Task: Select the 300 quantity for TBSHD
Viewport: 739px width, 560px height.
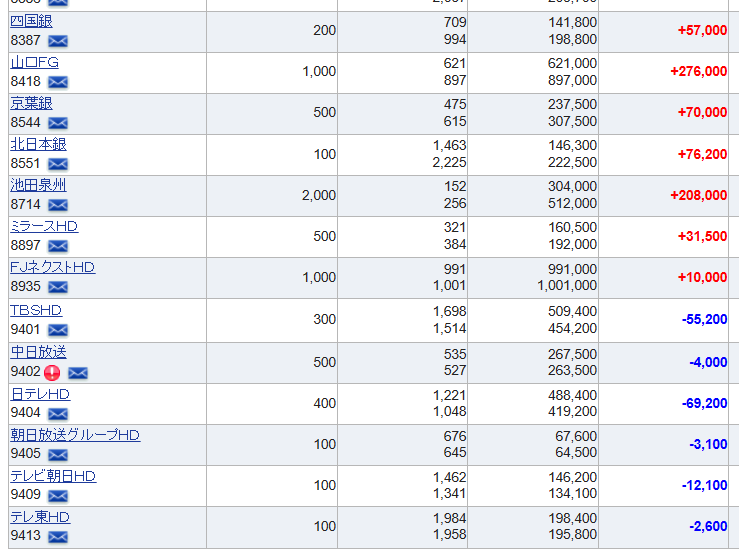Action: pyautogui.click(x=325, y=319)
